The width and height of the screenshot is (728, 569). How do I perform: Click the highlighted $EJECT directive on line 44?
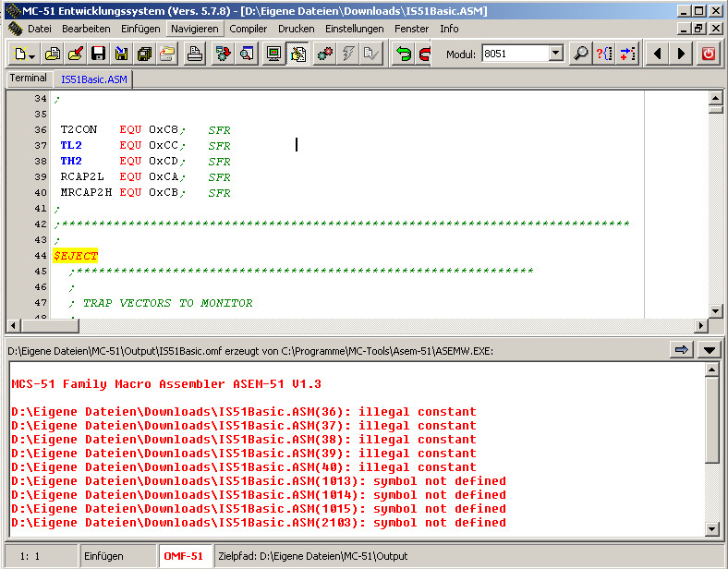click(75, 256)
